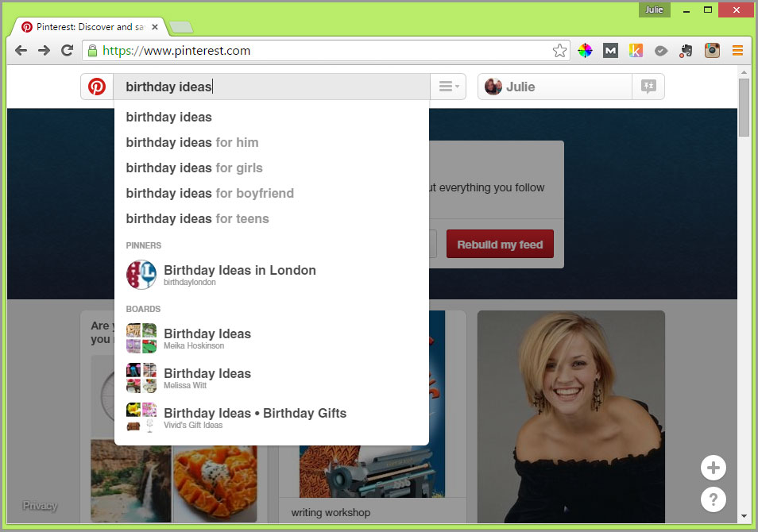Open pinner Birthday Ideas in London
This screenshot has height=532, width=758.
[272, 275]
